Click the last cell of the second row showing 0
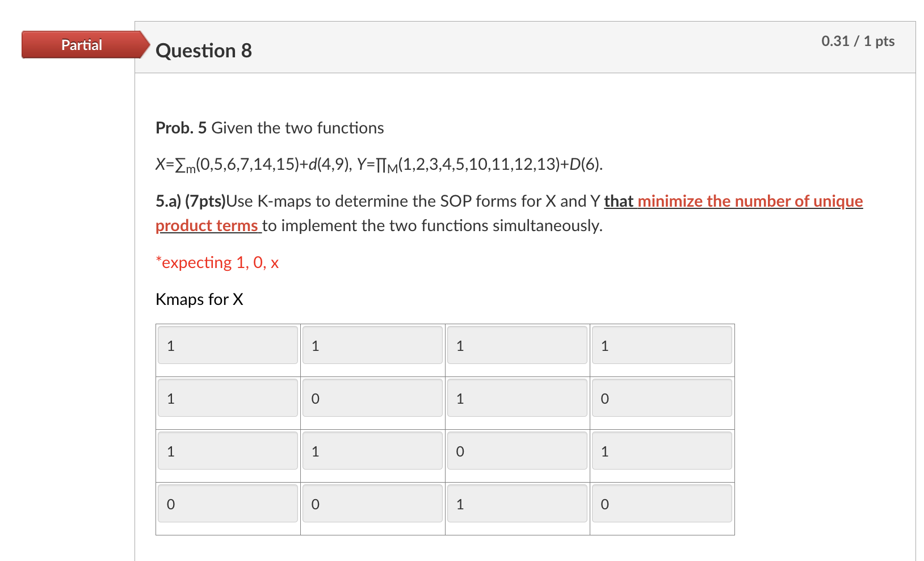Screen dimensions: 924x561 click(x=662, y=398)
